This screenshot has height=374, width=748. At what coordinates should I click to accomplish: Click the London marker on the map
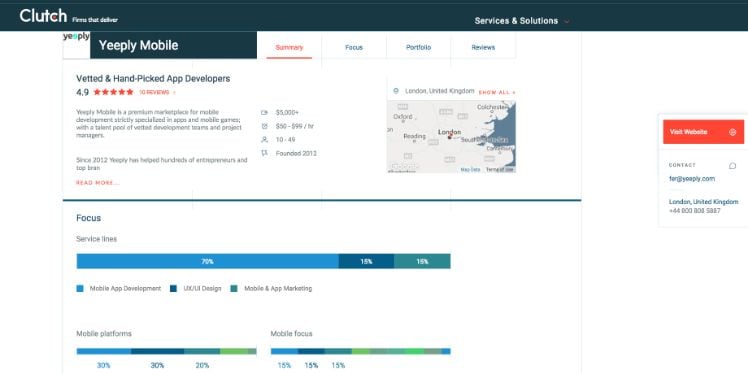coord(449,137)
